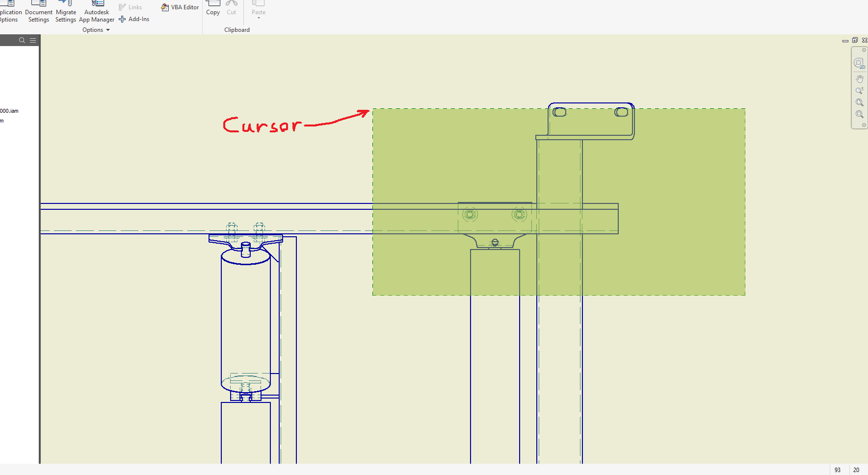Select the Pan tool in the navigation bar

pos(860,78)
